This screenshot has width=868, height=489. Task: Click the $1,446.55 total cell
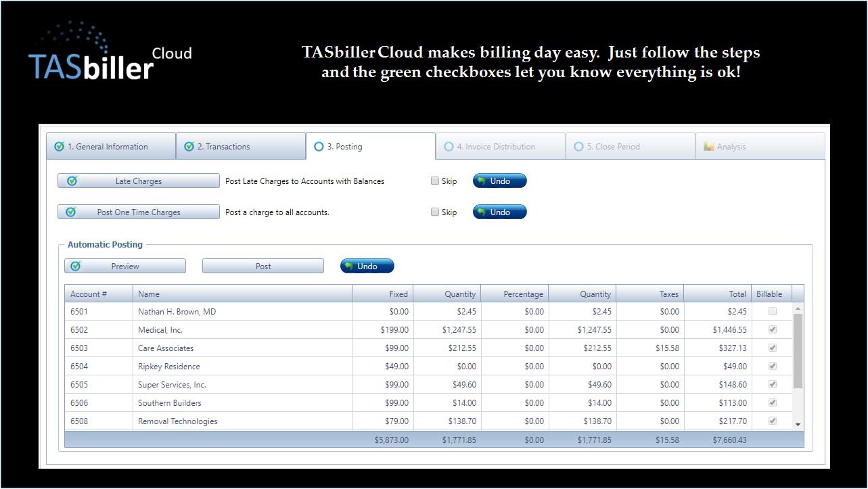coord(718,330)
